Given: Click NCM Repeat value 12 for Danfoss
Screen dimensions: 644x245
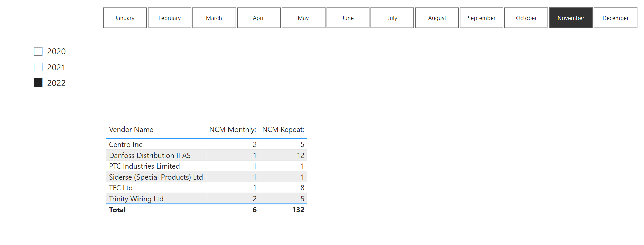Looking at the screenshot, I should tap(300, 156).
